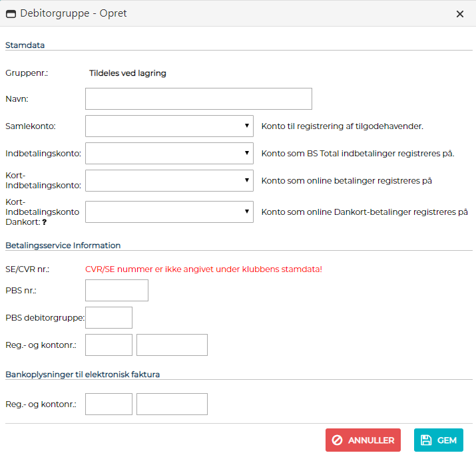Click the 'Tildeles ved lagring' text
The image size is (476, 463).
point(128,73)
